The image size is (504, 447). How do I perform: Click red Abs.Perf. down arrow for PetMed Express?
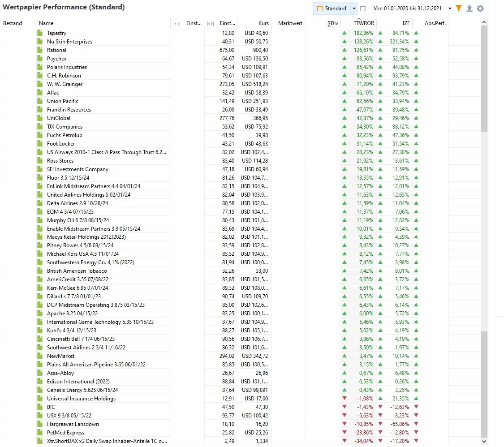tap(416, 432)
